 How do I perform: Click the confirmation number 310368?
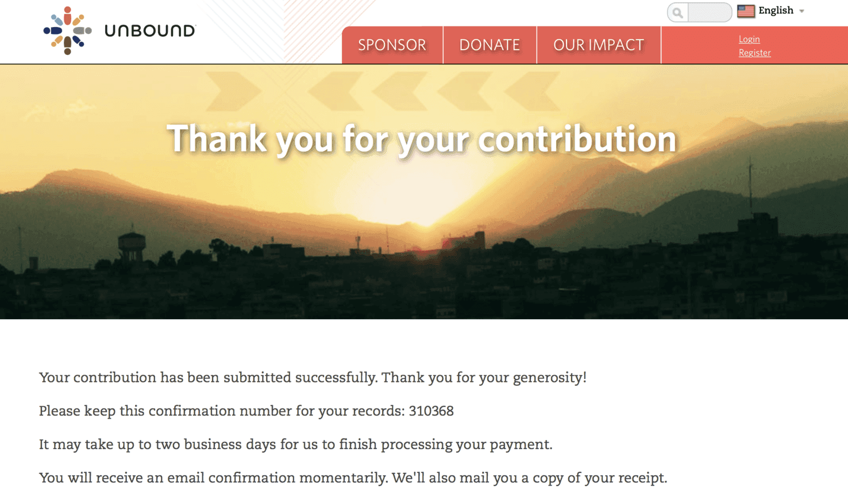pos(431,411)
